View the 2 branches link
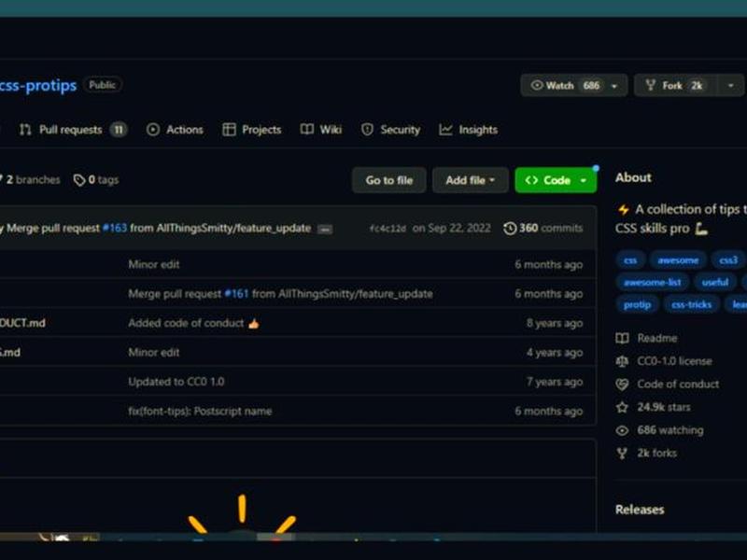The height and width of the screenshot is (560, 747). click(x=31, y=180)
